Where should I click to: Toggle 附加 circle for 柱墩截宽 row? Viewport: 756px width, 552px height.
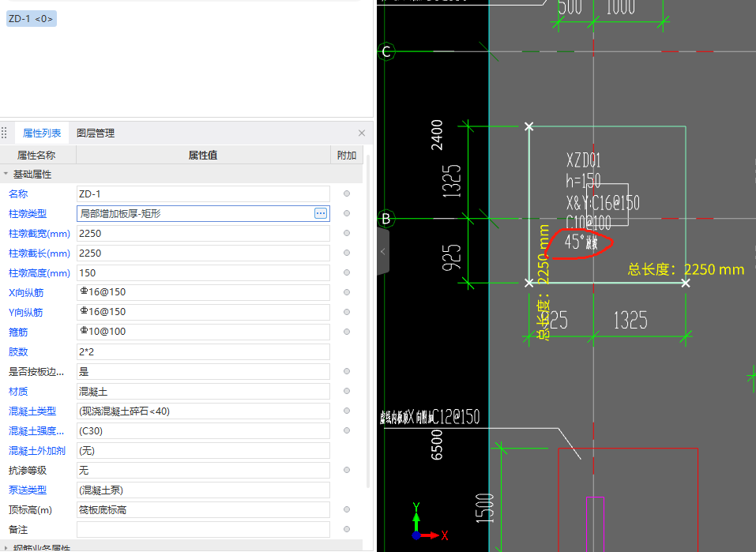point(347,233)
